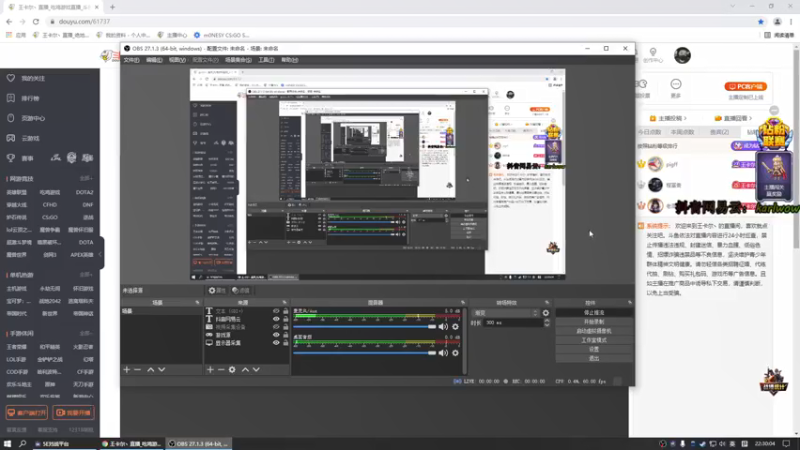Toggle visibility of the game capture source
This screenshot has width=800, height=450.
pyautogui.click(x=276, y=335)
